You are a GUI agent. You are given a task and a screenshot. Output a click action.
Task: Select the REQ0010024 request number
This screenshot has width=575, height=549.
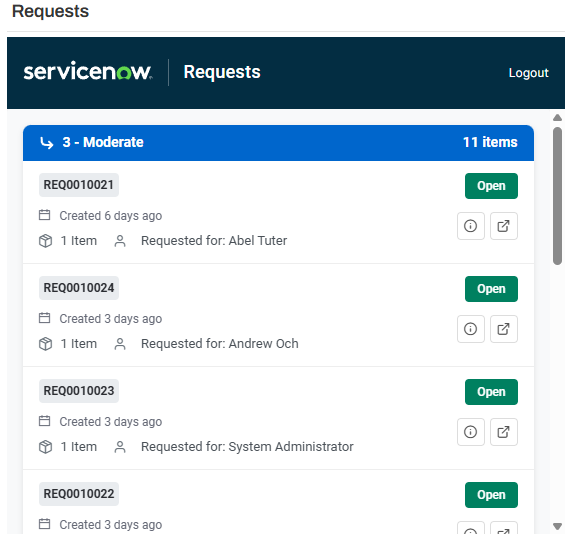(79, 288)
